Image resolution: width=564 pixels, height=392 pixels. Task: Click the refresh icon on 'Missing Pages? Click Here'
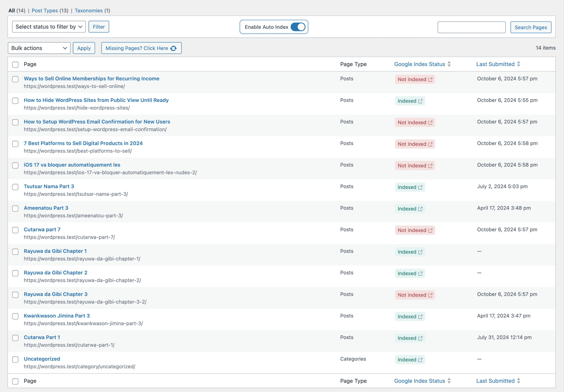[173, 48]
